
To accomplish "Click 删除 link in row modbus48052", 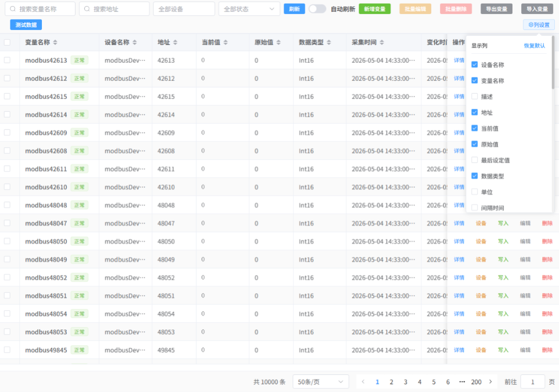I will pos(547,278).
